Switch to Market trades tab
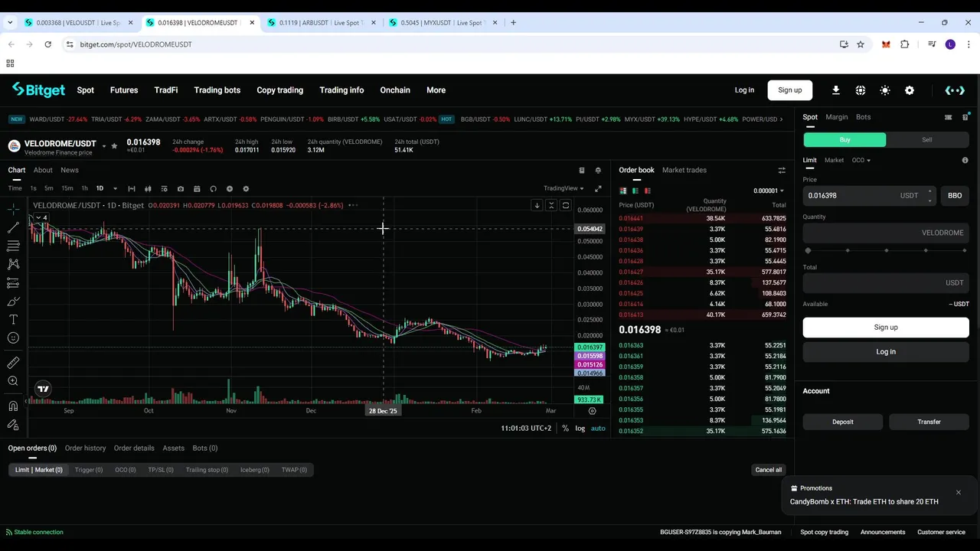Viewport: 980px width, 551px height. click(x=684, y=170)
